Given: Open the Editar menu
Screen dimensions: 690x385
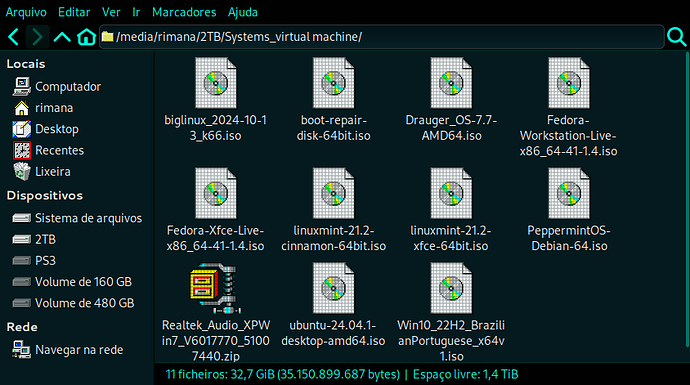Looking at the screenshot, I should coord(74,12).
